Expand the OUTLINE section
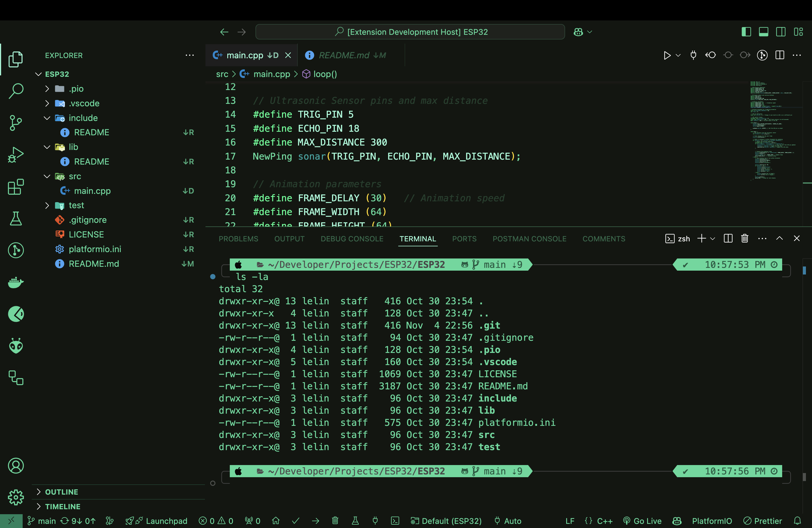 click(61, 492)
